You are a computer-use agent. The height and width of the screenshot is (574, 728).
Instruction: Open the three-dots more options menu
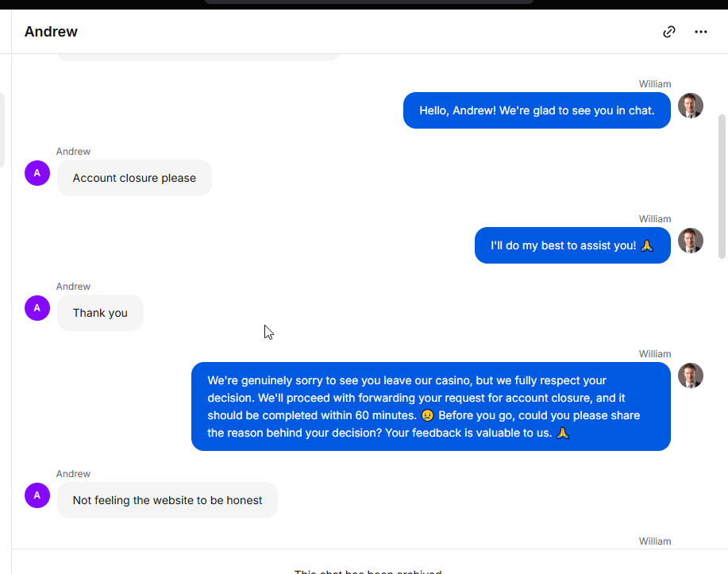point(700,32)
